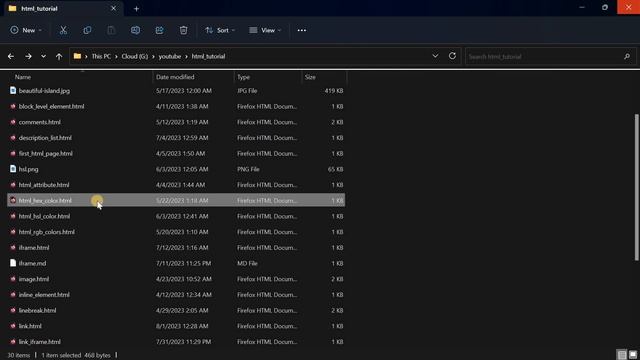Screen dimensions: 640x360
Task: Click the iframe.md file icon
Action: 13,263
